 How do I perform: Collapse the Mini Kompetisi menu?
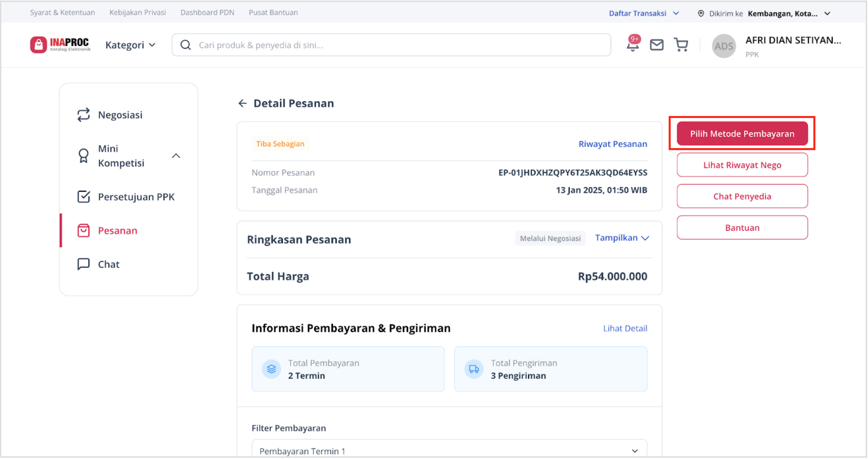point(176,156)
